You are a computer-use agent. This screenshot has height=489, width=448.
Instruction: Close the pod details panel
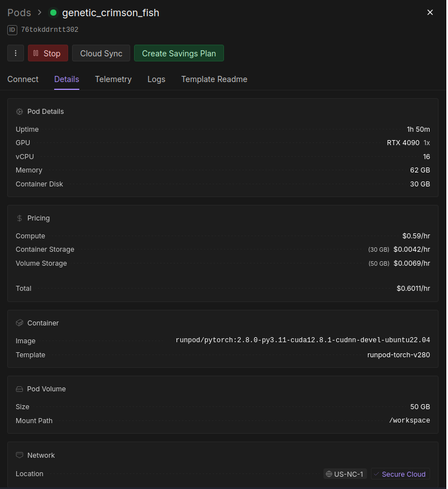(430, 12)
